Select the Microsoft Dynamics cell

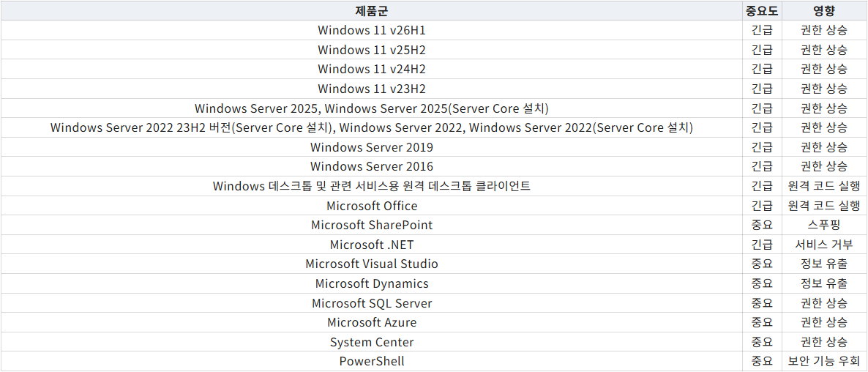point(372,283)
